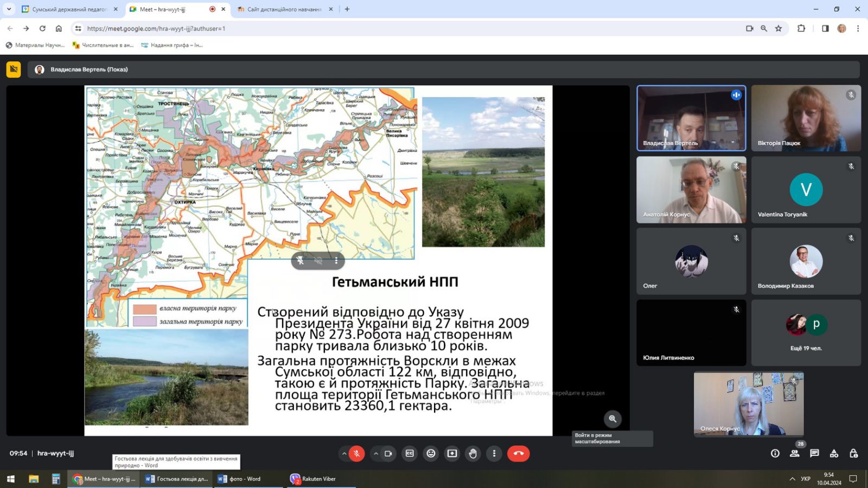The height and width of the screenshot is (488, 868).
Task: Show the participants list panel
Action: [x=794, y=453]
